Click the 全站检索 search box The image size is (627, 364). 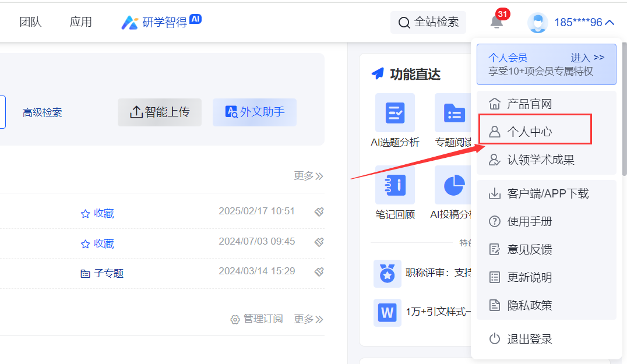[x=428, y=23]
